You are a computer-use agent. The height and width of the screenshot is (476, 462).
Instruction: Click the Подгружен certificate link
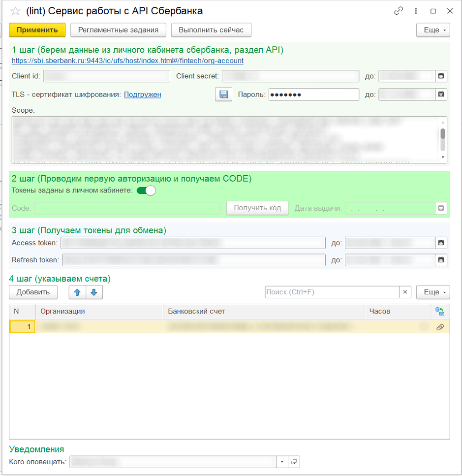point(143,95)
